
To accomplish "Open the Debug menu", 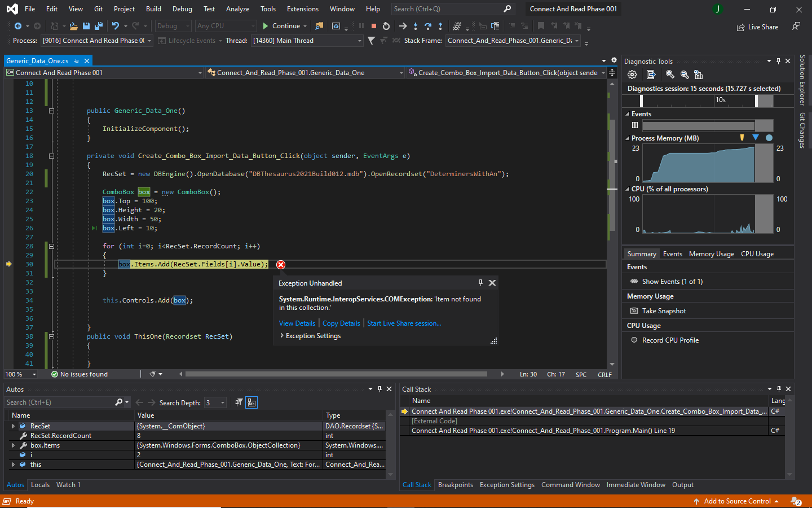I will point(182,9).
